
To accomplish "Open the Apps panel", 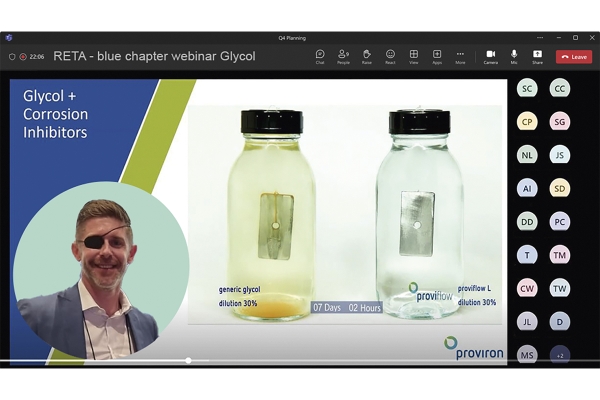I will point(437,57).
